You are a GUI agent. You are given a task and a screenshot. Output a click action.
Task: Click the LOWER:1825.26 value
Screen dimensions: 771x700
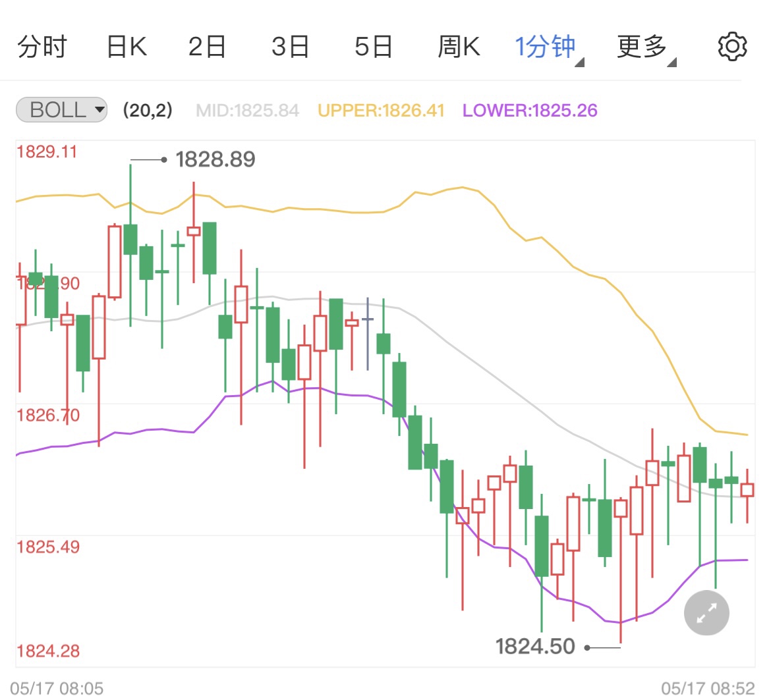click(530, 111)
